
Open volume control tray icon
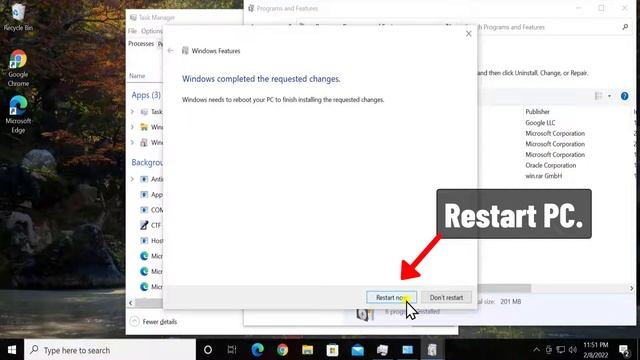click(573, 350)
